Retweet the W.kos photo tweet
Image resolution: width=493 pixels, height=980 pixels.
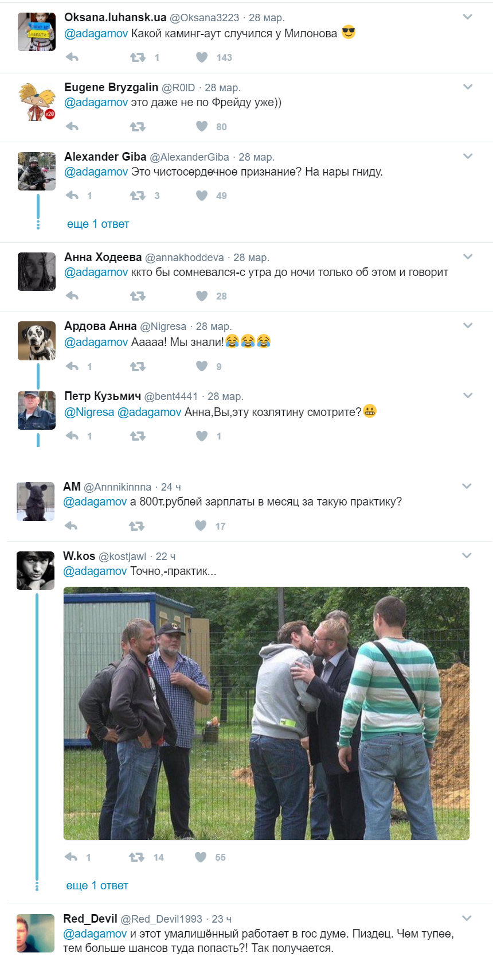(x=136, y=857)
